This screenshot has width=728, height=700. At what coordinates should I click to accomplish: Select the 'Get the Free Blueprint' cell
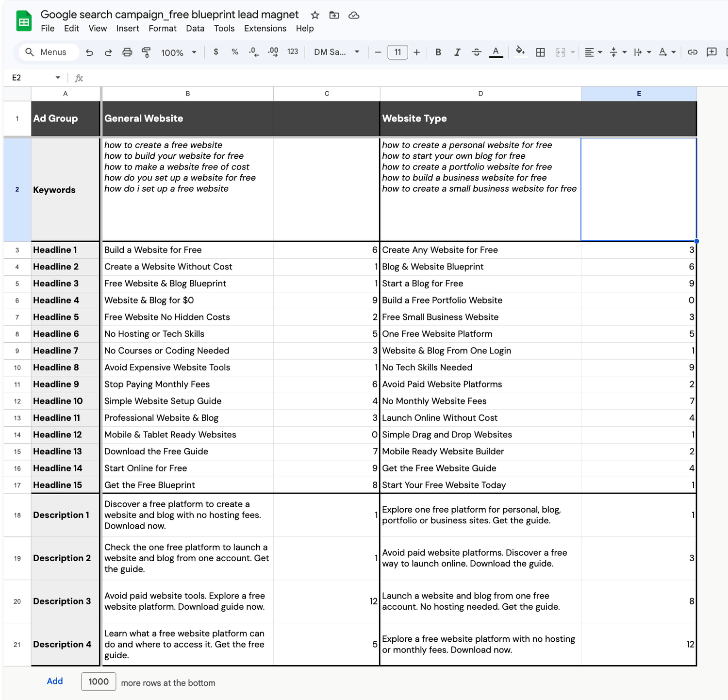click(188, 485)
